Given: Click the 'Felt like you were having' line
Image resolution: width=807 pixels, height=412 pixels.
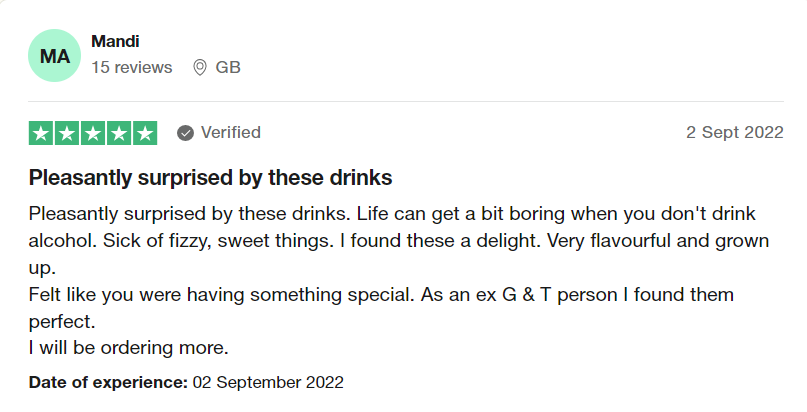Looking at the screenshot, I should point(381,308).
